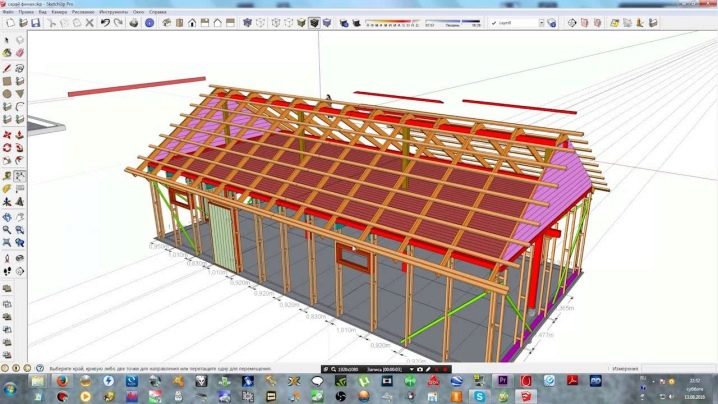Open the Model Info blue icon

150,22
